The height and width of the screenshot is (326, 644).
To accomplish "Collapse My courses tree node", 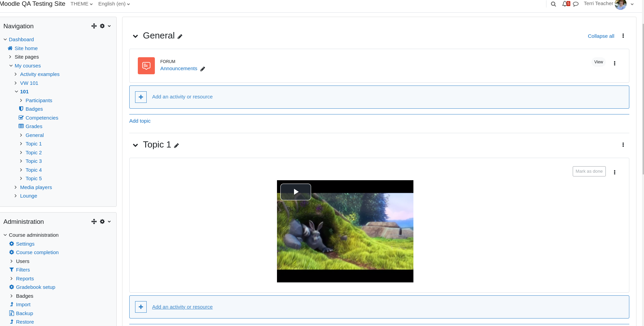I will (11, 66).
